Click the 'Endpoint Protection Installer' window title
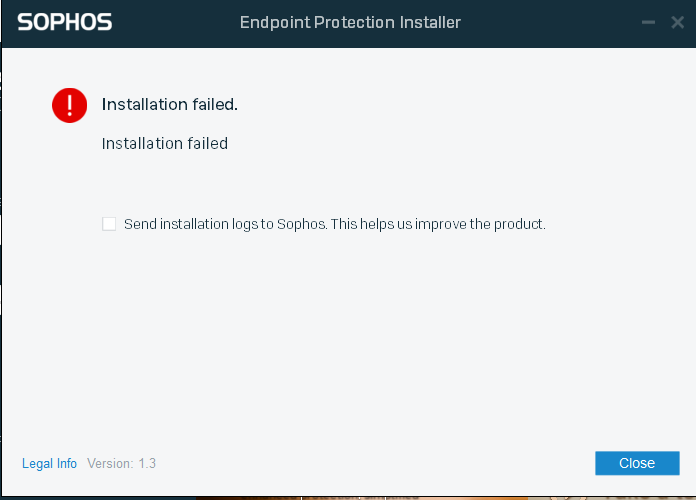 [350, 22]
